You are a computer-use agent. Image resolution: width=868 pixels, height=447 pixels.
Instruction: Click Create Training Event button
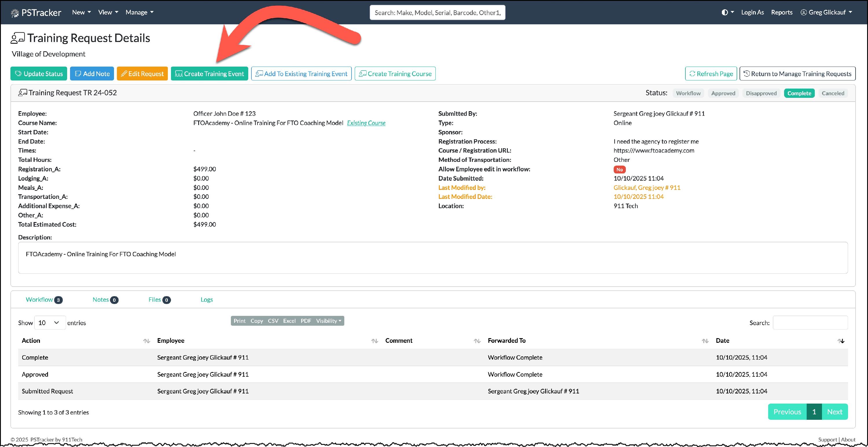click(209, 74)
